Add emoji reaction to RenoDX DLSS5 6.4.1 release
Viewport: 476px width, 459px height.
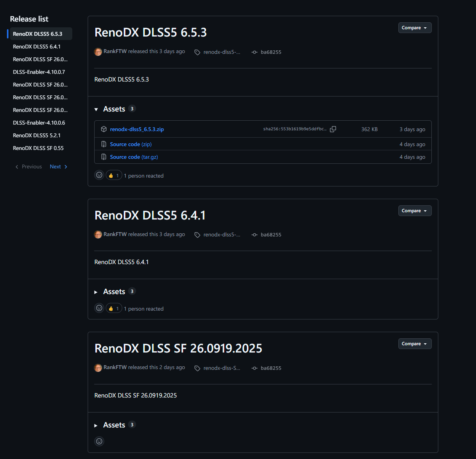99,308
